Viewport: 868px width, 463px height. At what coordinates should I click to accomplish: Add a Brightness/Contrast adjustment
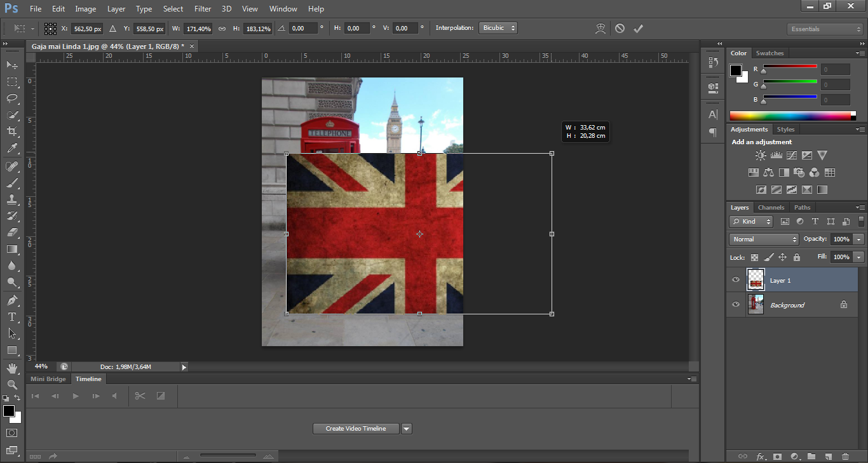pos(761,155)
